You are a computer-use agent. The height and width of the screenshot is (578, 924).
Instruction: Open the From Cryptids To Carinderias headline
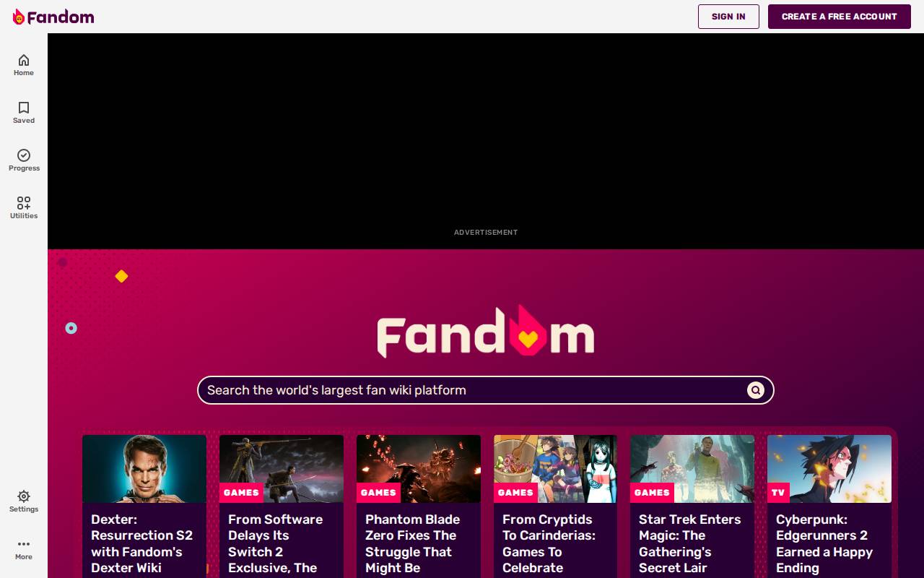549,544
